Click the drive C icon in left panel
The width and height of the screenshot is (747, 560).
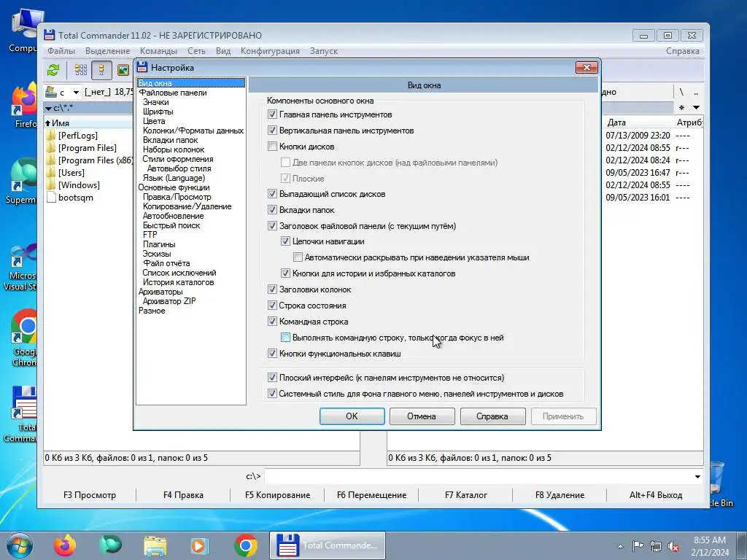(x=50, y=91)
